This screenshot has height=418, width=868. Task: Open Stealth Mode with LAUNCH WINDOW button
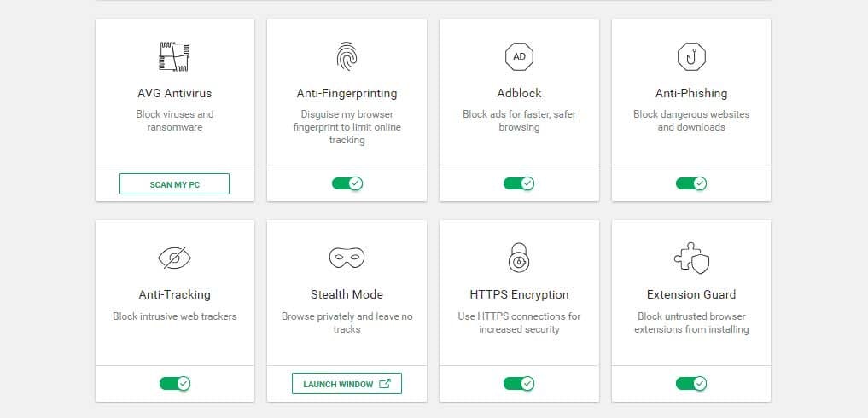click(347, 384)
